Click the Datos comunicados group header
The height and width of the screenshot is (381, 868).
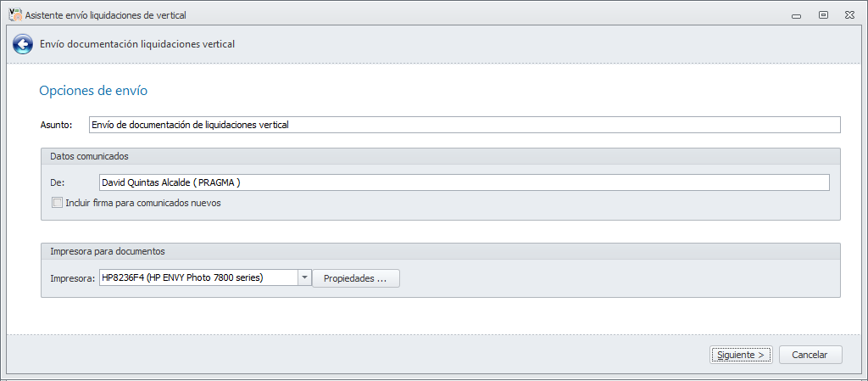pos(90,156)
